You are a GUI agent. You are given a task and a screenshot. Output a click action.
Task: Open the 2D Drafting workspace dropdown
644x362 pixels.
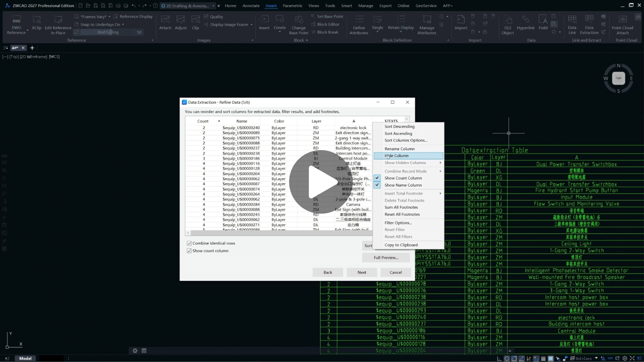213,6
